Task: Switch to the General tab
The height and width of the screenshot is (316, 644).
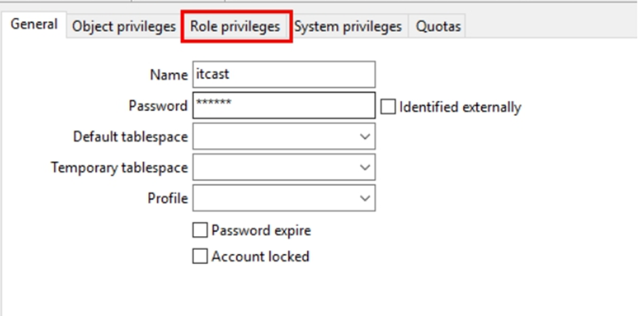Action: point(33,25)
